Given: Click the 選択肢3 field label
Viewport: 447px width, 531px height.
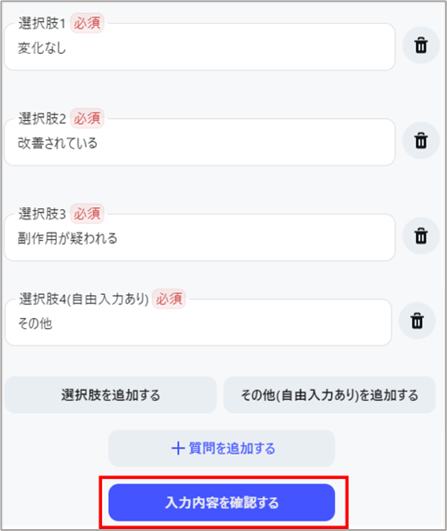Looking at the screenshot, I should tap(42, 214).
